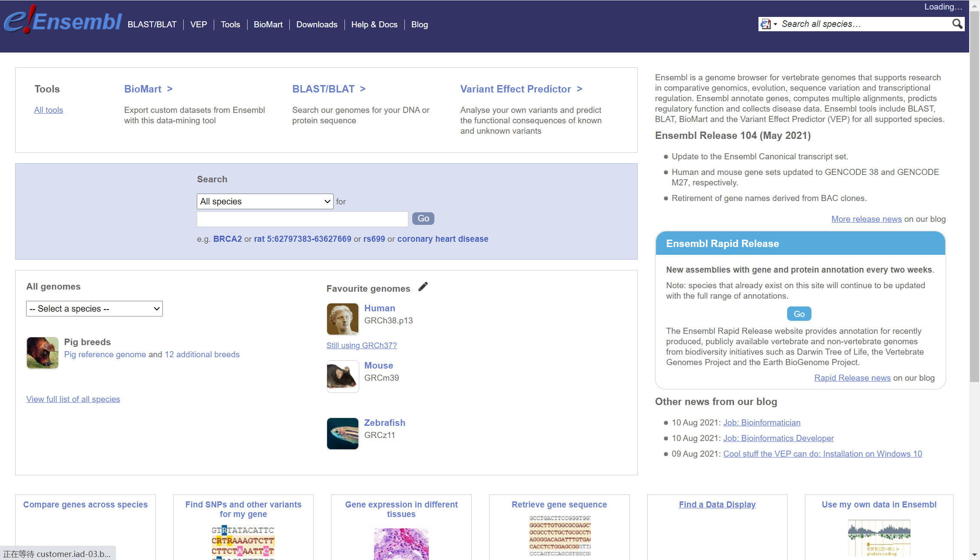Click the Pig breeds thumbnail
This screenshot has height=560, width=980.
point(43,353)
